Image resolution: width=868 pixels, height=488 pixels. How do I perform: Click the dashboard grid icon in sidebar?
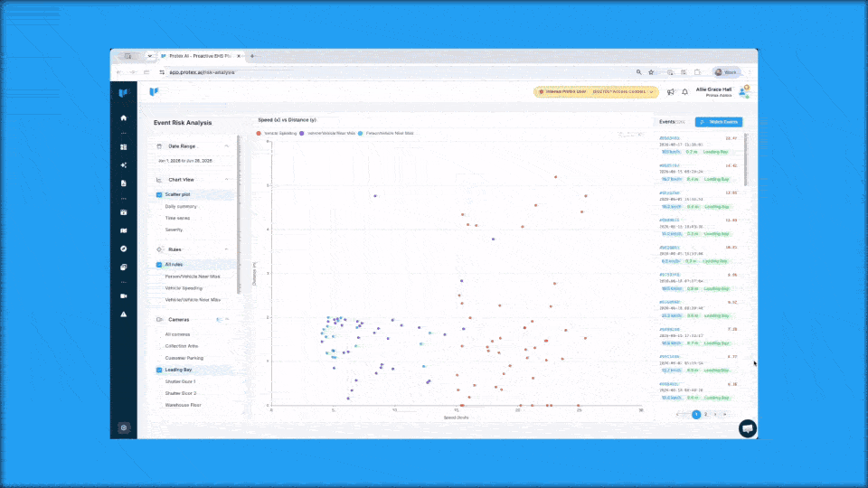pyautogui.click(x=124, y=147)
